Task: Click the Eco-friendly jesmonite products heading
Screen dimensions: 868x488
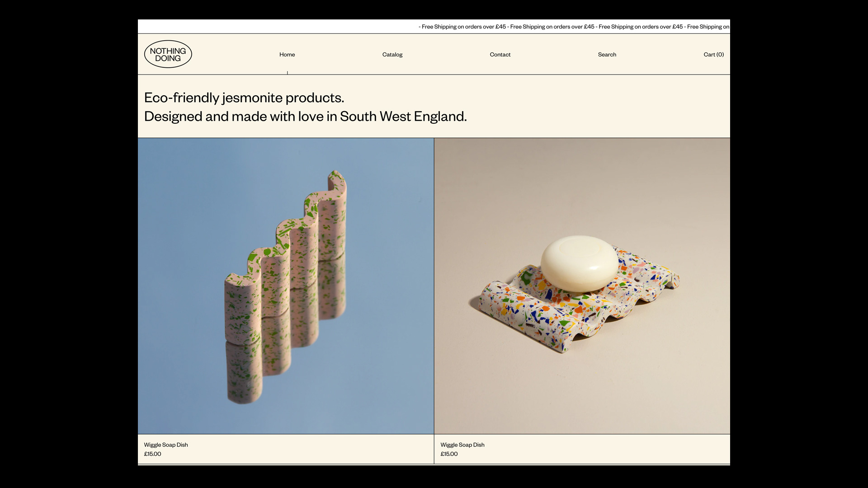Action: click(x=244, y=98)
